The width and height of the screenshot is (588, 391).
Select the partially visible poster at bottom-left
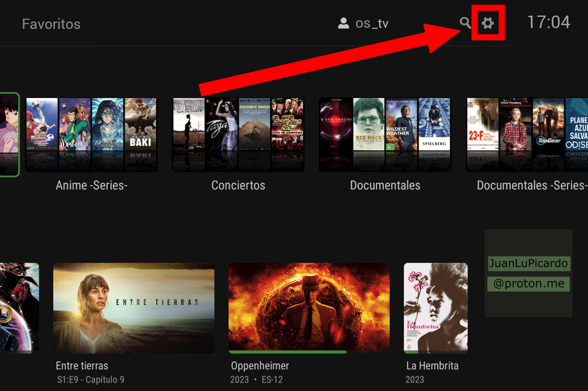point(19,307)
